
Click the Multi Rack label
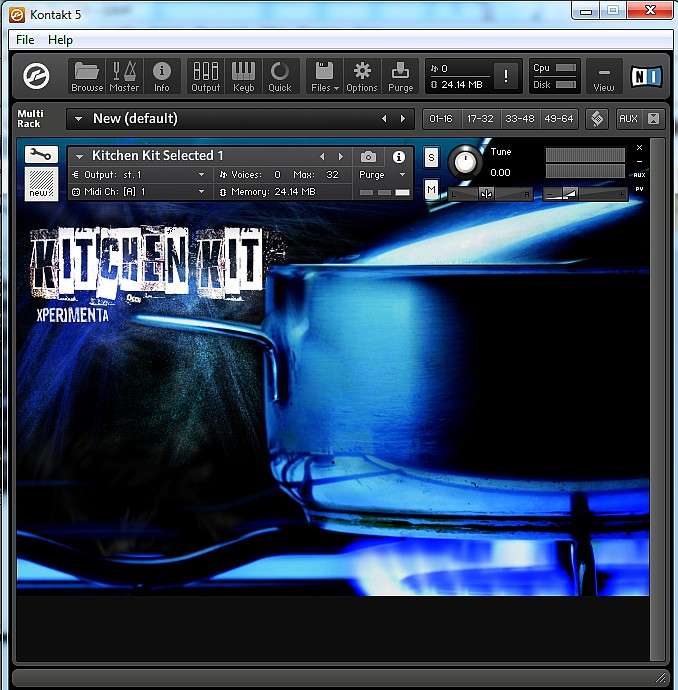(30, 119)
